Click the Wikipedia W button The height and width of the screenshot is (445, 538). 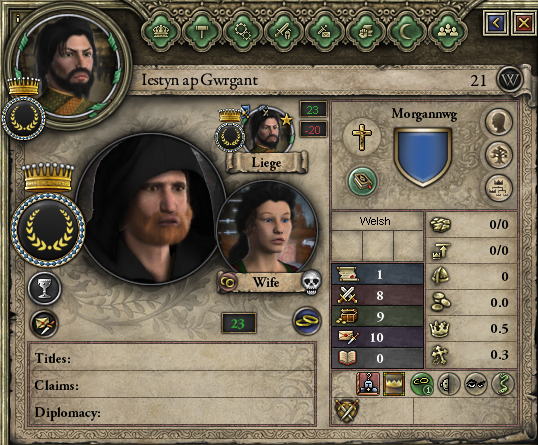click(x=510, y=80)
